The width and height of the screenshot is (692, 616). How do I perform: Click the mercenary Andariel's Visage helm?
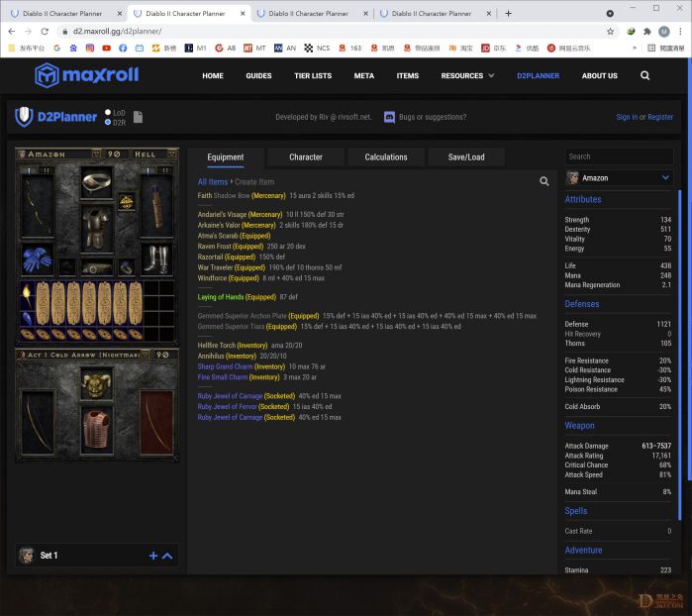[97, 384]
